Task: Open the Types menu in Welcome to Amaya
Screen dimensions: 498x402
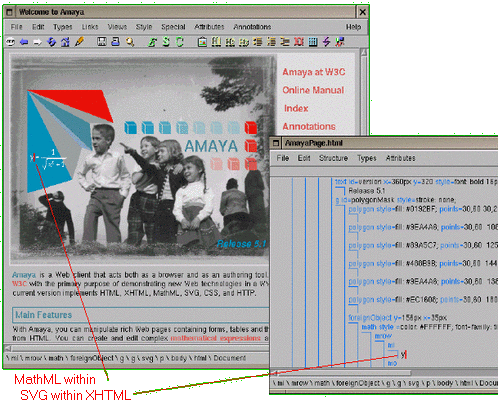Action: (63, 27)
